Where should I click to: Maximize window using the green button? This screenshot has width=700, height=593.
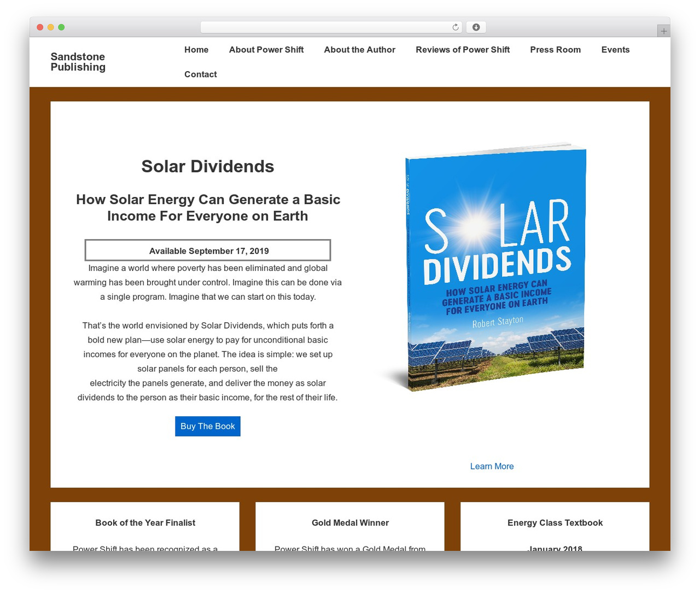tap(61, 27)
